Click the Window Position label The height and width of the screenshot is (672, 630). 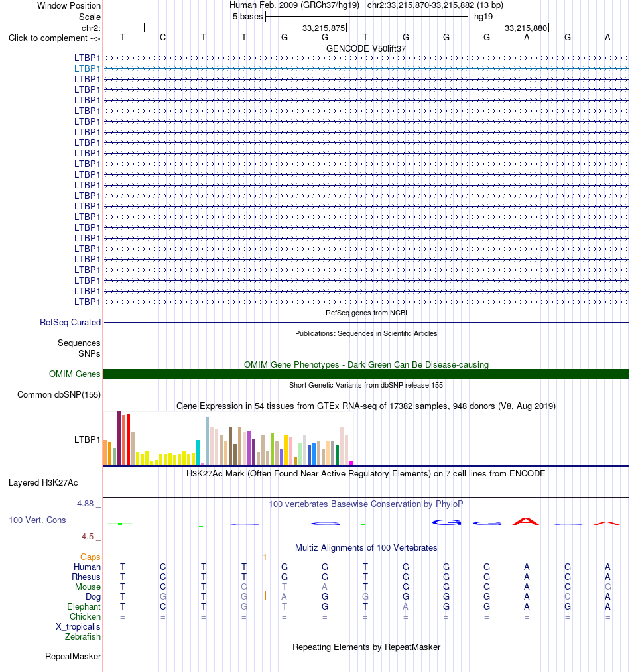click(x=68, y=5)
